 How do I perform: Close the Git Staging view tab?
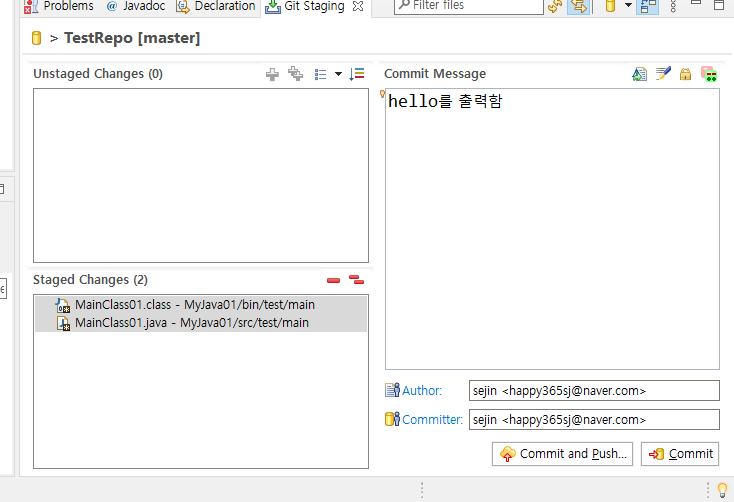pyautogui.click(x=358, y=6)
